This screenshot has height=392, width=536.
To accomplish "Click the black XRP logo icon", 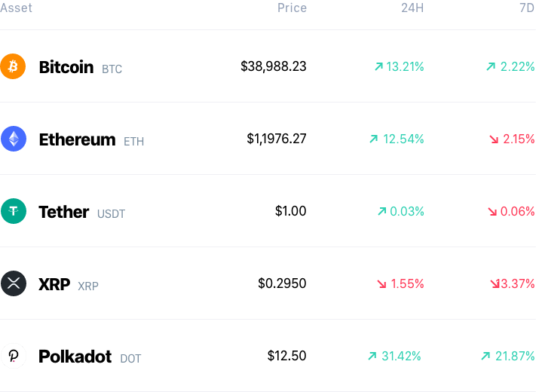I will (14, 283).
